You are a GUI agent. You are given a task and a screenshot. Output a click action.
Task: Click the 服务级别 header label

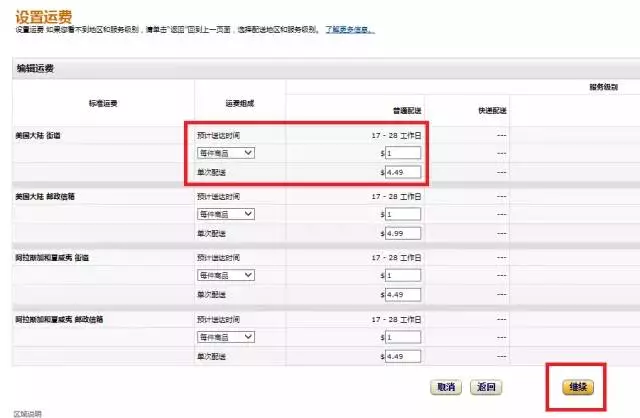[x=604, y=87]
